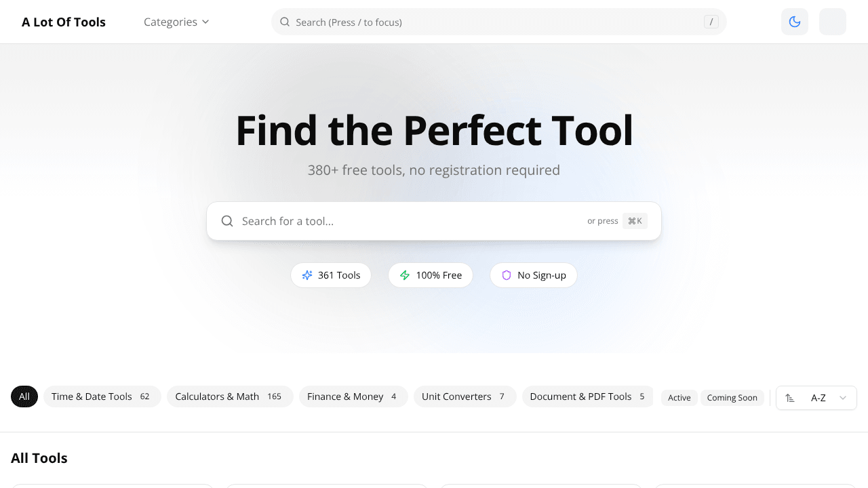
Task: Filter by Time & Date Tools
Action: (102, 396)
